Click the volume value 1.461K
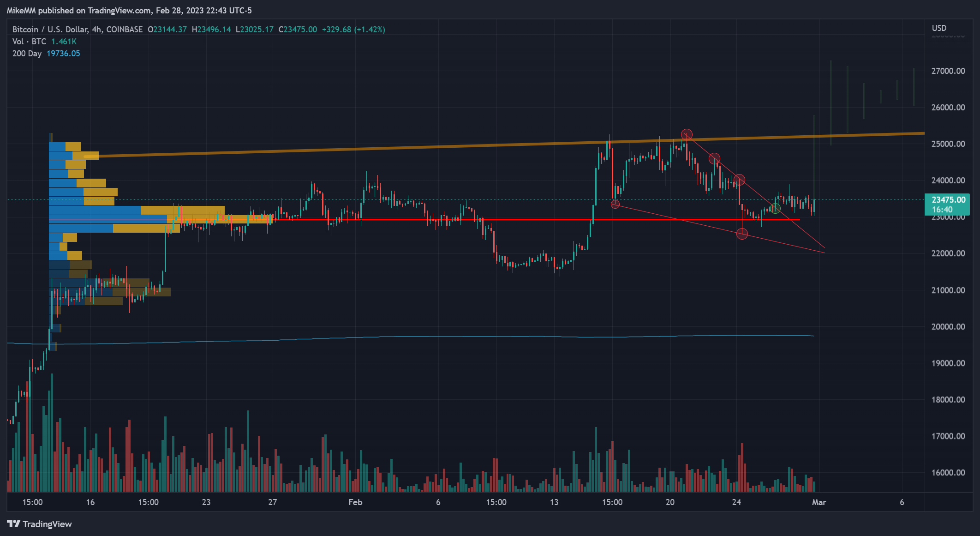Viewport: 980px width, 536px height. 64,42
